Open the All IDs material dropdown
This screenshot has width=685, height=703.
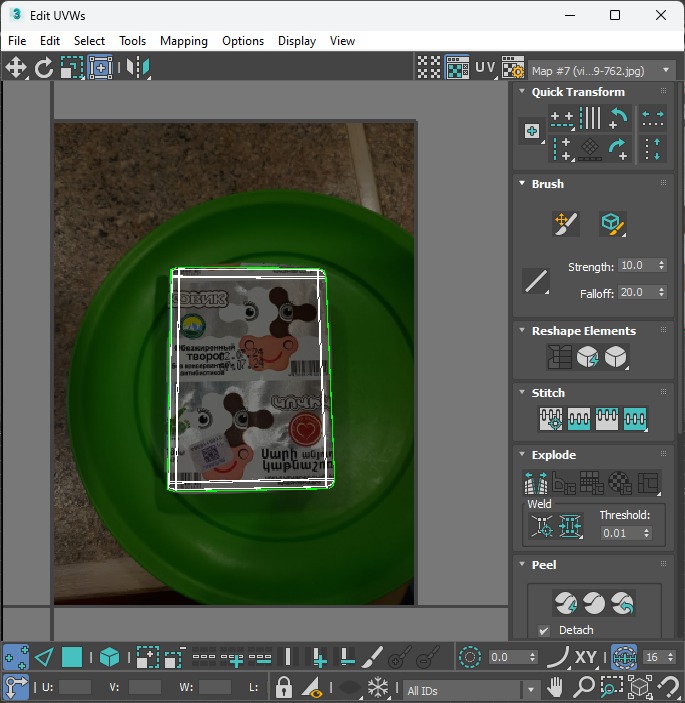point(471,690)
